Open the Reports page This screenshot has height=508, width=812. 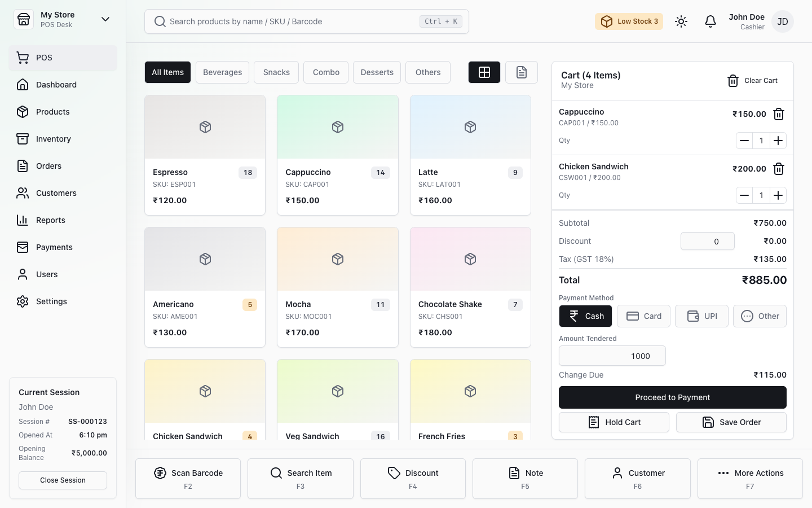pyautogui.click(x=63, y=220)
